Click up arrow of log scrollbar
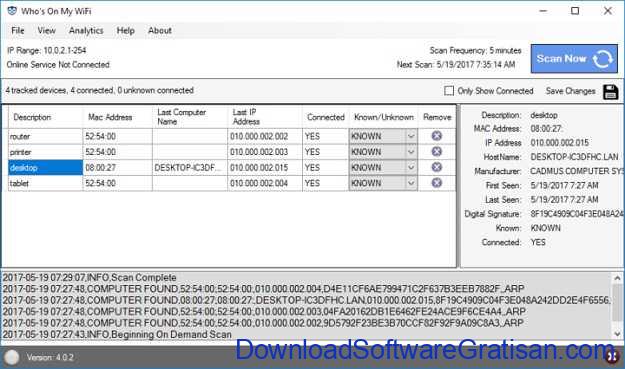 pyautogui.click(x=617, y=278)
